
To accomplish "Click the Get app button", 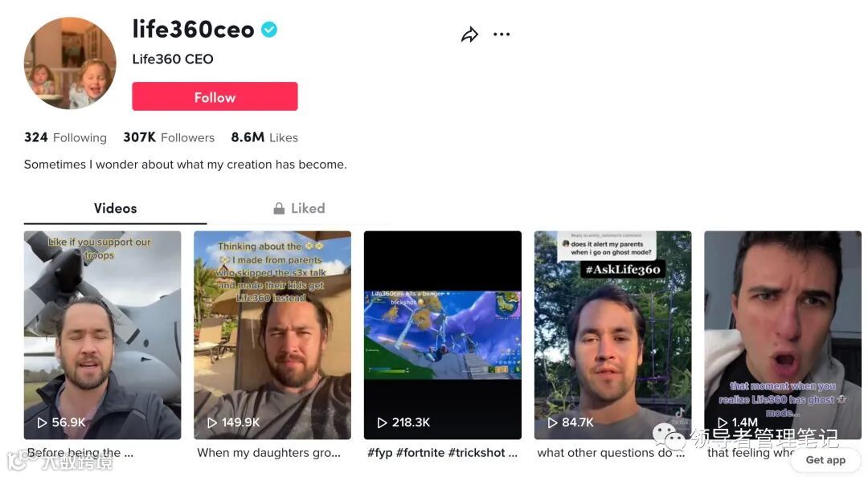I will point(825,460).
